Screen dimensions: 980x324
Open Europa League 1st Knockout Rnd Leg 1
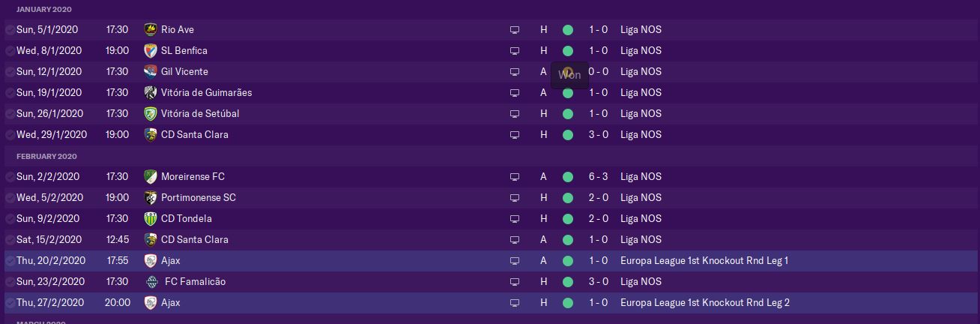(x=704, y=261)
